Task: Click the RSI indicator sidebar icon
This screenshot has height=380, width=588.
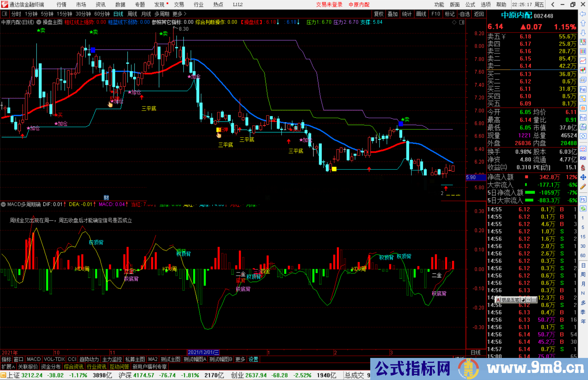Action: coord(583,158)
